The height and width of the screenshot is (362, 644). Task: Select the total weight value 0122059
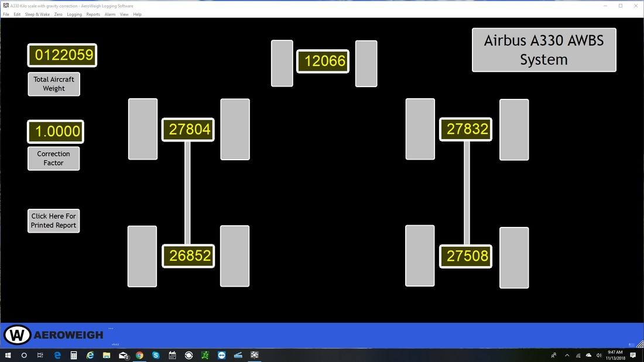[x=63, y=55]
